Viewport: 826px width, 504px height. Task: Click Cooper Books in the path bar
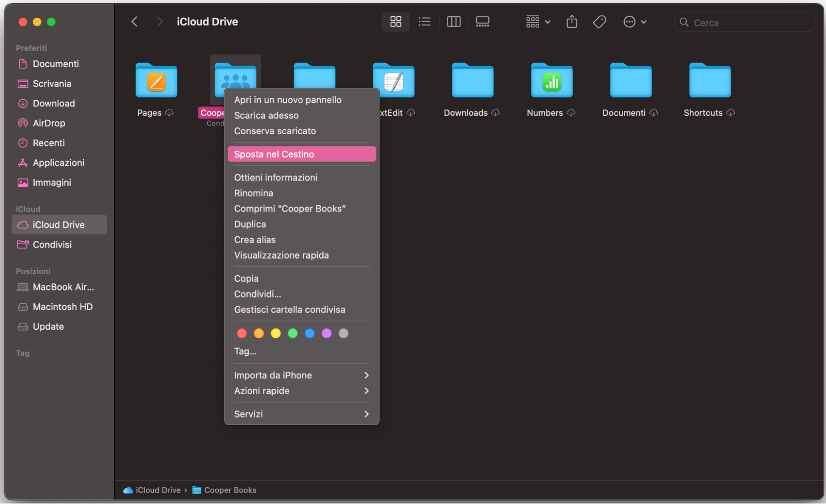tap(224, 490)
